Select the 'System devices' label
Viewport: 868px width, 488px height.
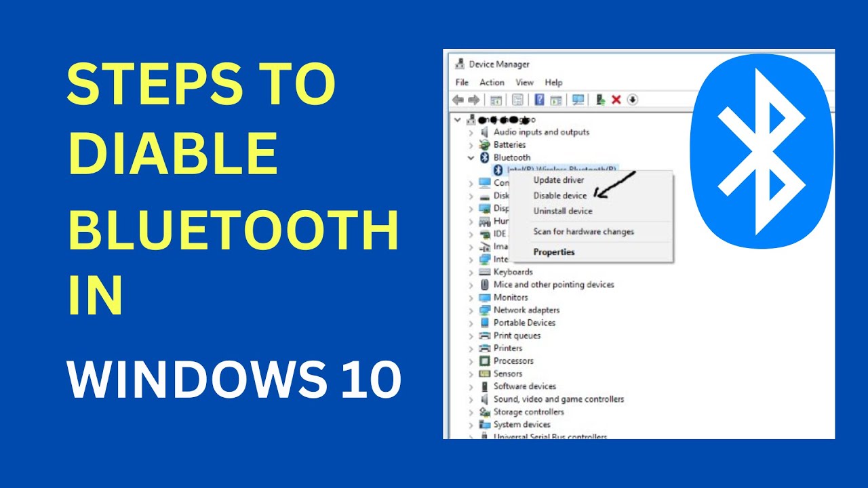(x=522, y=424)
